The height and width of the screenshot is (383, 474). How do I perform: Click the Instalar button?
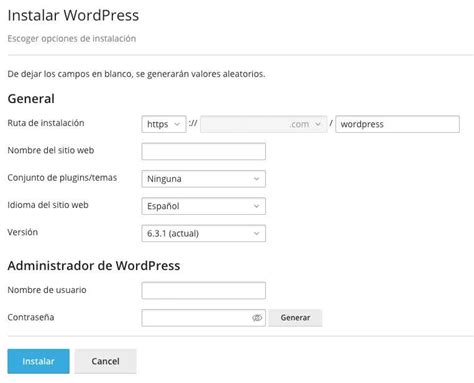pyautogui.click(x=38, y=361)
